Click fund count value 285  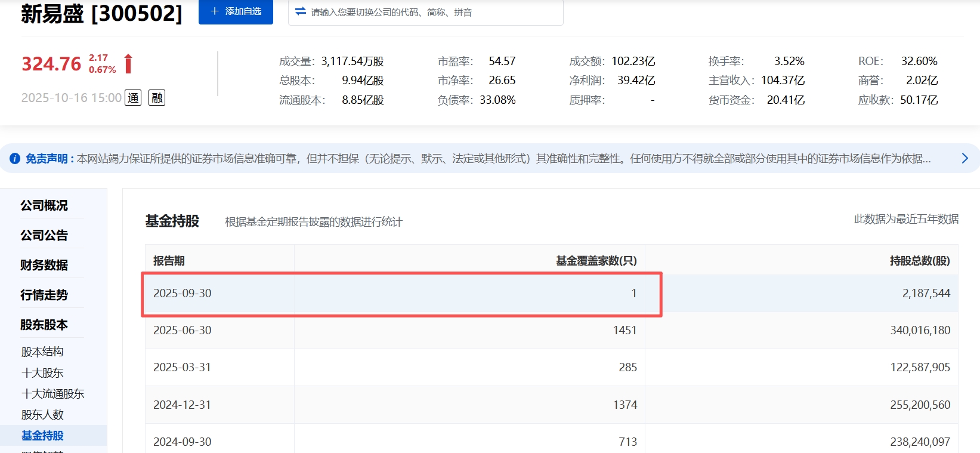[x=627, y=367]
